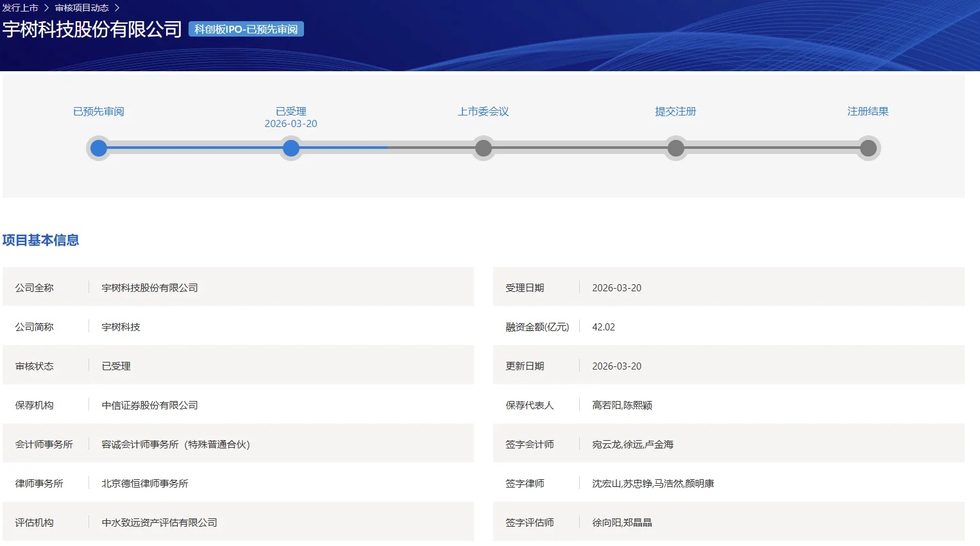
Task: Click the page title 宇树科技股份有限公司
Action: tap(92, 30)
